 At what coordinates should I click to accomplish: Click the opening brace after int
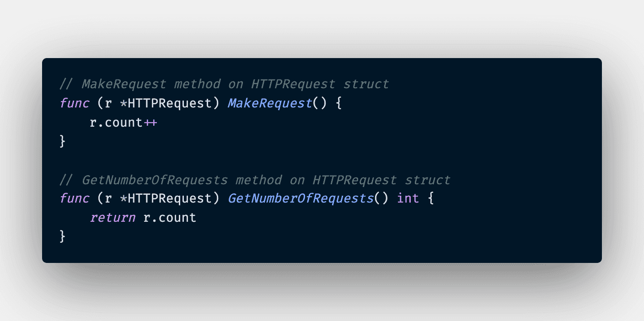pyautogui.click(x=431, y=198)
